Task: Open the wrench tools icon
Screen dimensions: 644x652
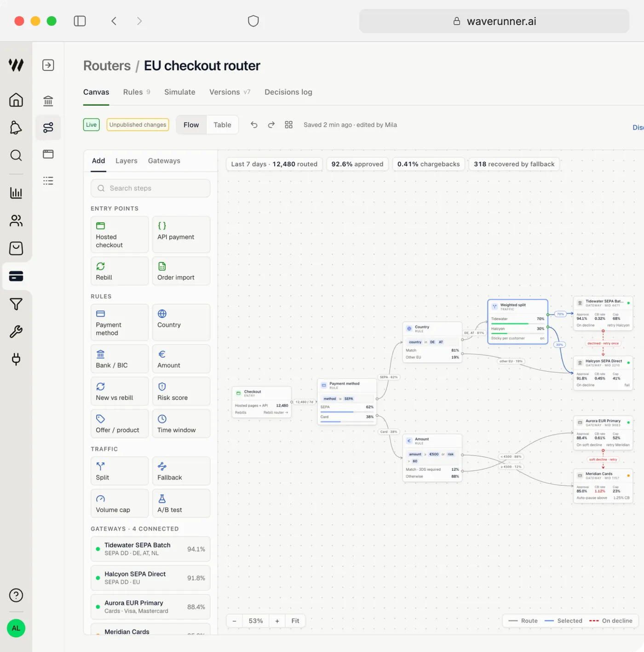Action: 16,332
